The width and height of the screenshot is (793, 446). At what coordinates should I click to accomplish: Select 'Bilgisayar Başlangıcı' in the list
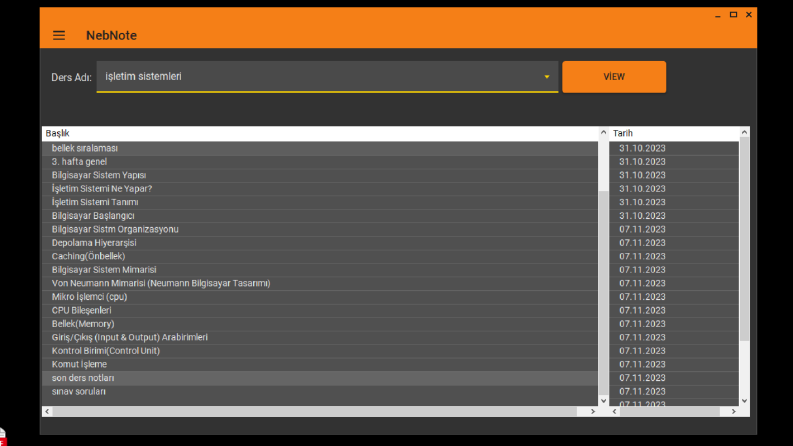click(x=320, y=216)
